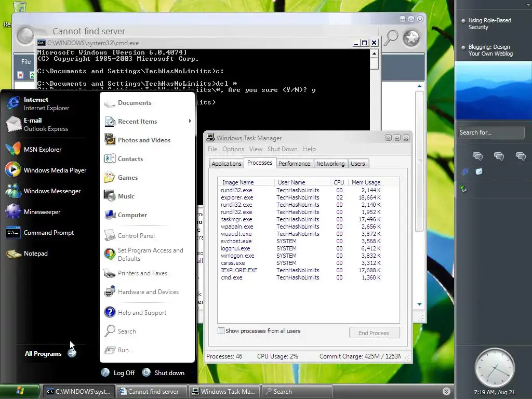Click the Search box on taskbar
The width and height of the screenshot is (532, 399).
(x=297, y=392)
